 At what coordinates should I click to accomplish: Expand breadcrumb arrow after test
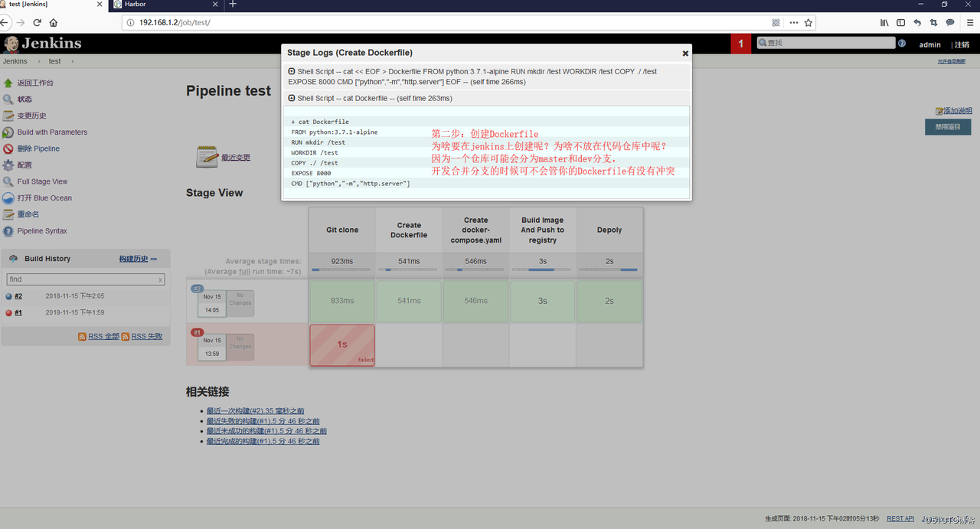73,61
